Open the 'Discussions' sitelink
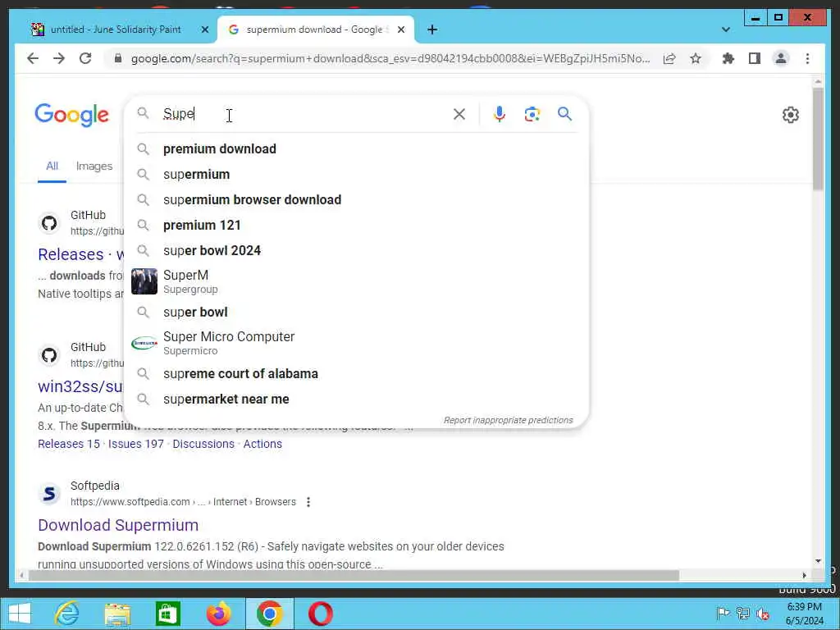840x630 pixels. pyautogui.click(x=203, y=444)
